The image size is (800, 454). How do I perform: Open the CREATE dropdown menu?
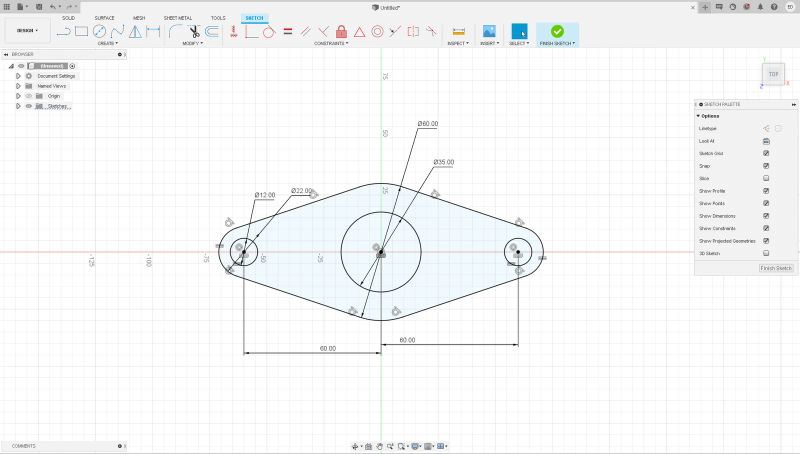coord(107,43)
